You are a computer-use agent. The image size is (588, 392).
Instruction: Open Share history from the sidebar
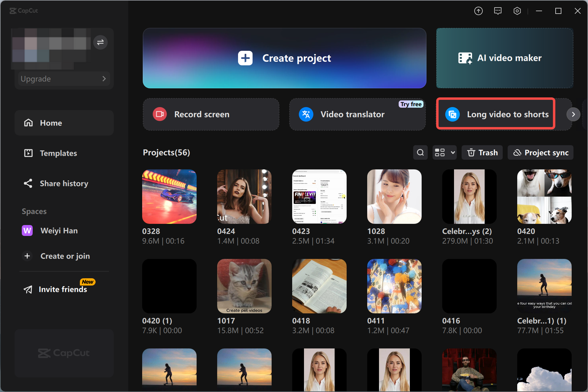point(64,183)
